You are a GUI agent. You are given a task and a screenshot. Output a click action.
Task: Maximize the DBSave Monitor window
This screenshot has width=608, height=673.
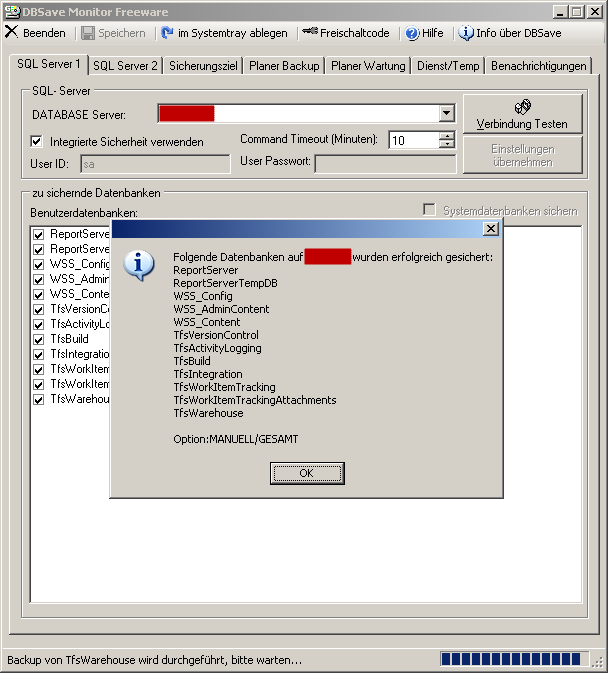tap(577, 12)
